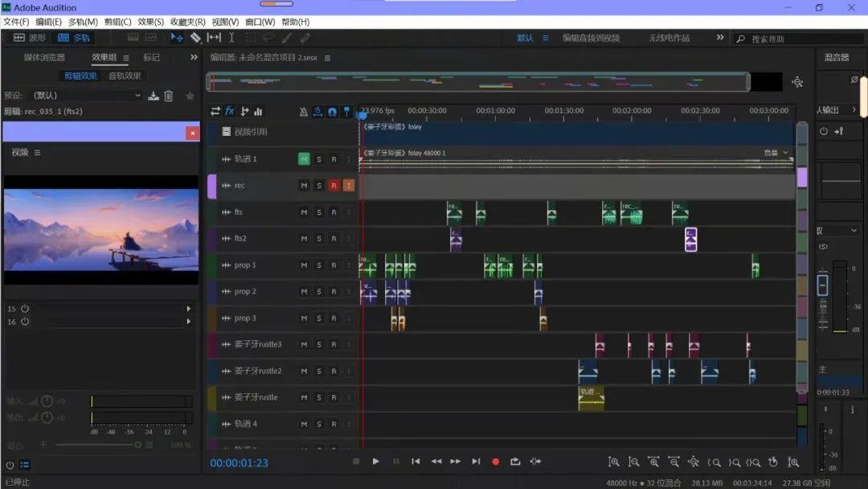Zoom out full all axes icon
The width and height of the screenshot is (868, 489).
[x=693, y=462]
